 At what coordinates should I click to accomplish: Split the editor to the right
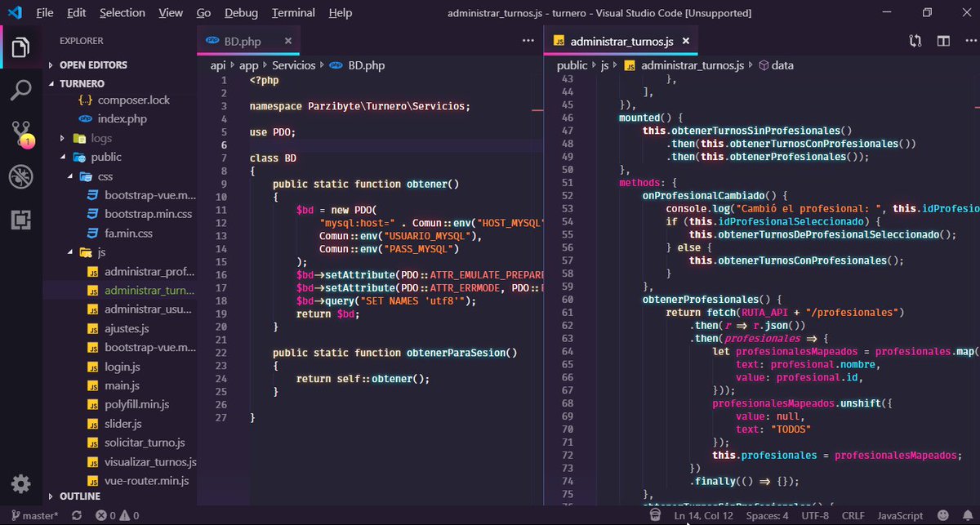click(943, 41)
